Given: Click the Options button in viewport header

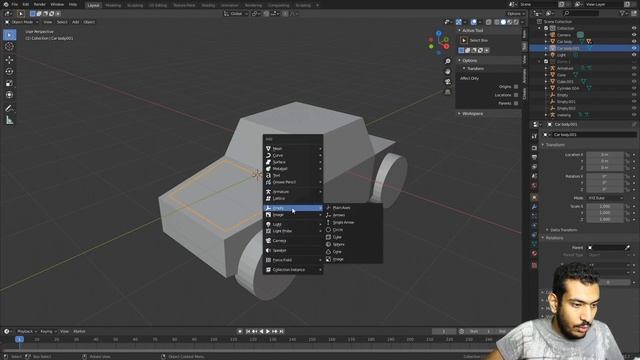Looking at the screenshot, I should coord(516,13).
